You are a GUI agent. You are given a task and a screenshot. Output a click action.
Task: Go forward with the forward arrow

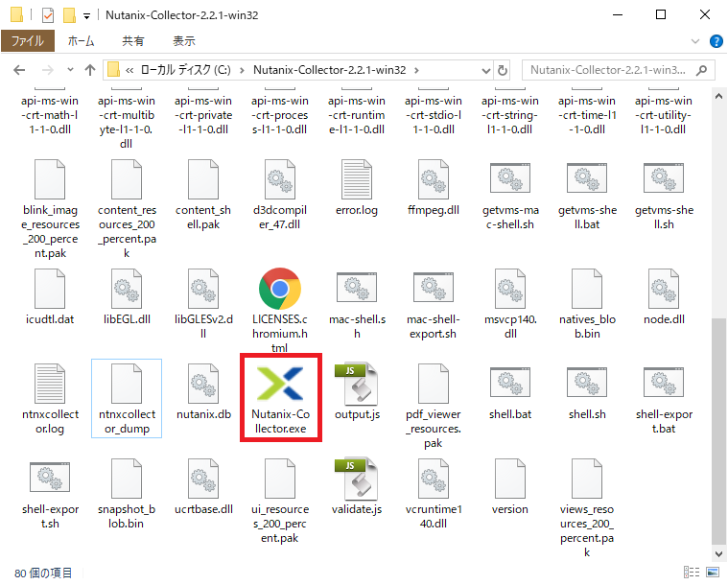point(47,70)
